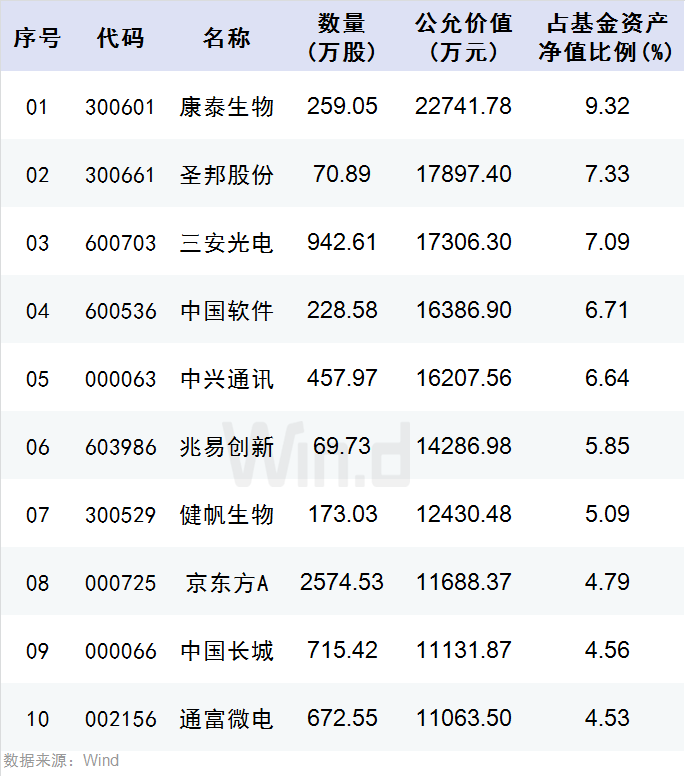Click fair value 14286.98

[463, 446]
